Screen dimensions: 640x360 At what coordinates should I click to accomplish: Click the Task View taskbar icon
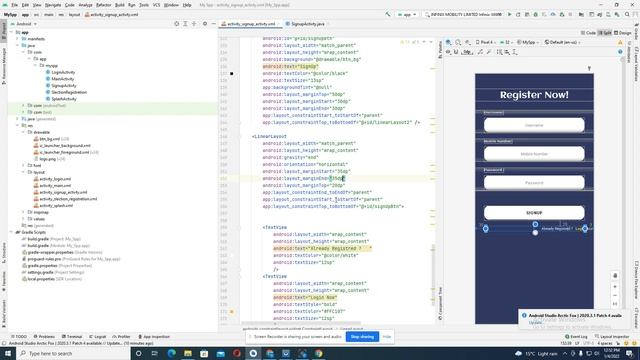point(155,353)
